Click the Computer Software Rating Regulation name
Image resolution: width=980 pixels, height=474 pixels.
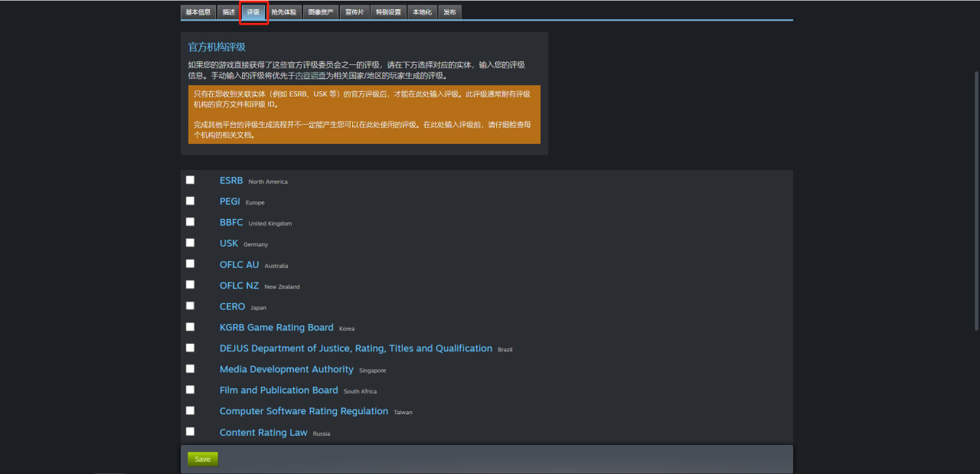[x=304, y=411]
